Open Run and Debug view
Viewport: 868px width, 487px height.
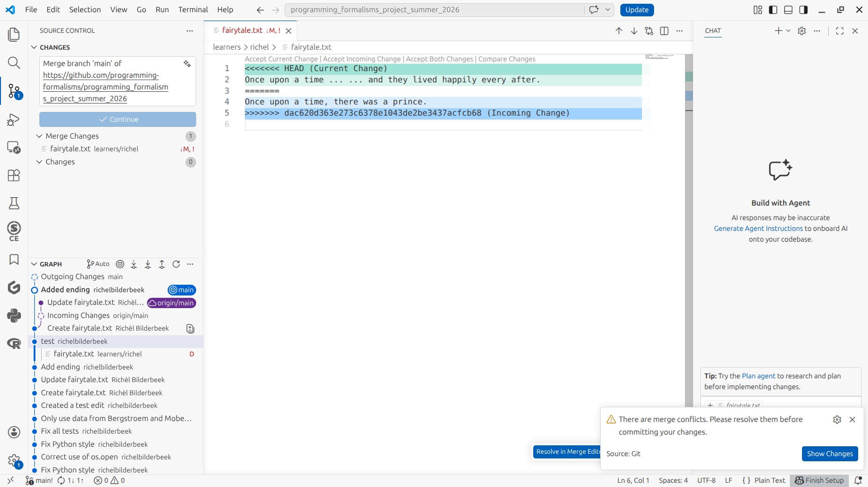tap(14, 119)
